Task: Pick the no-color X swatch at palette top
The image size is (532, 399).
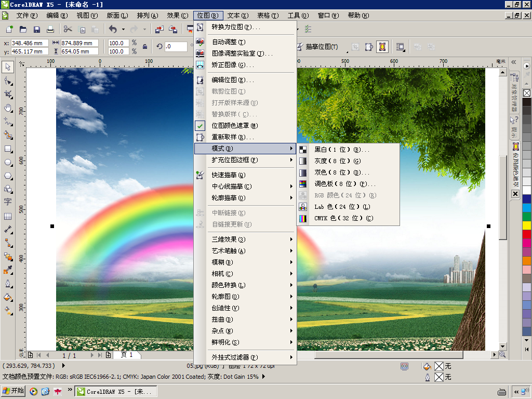Action: pos(527,93)
